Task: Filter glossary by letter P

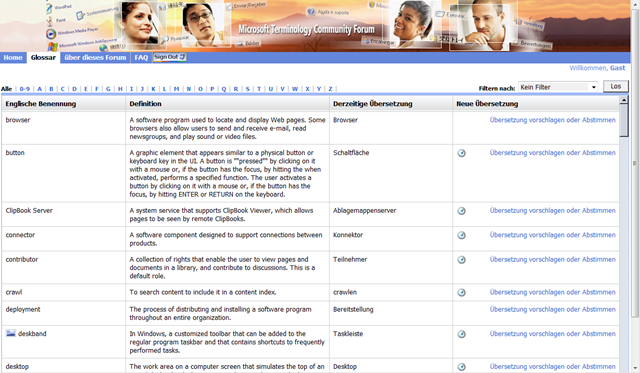Action: click(x=212, y=89)
